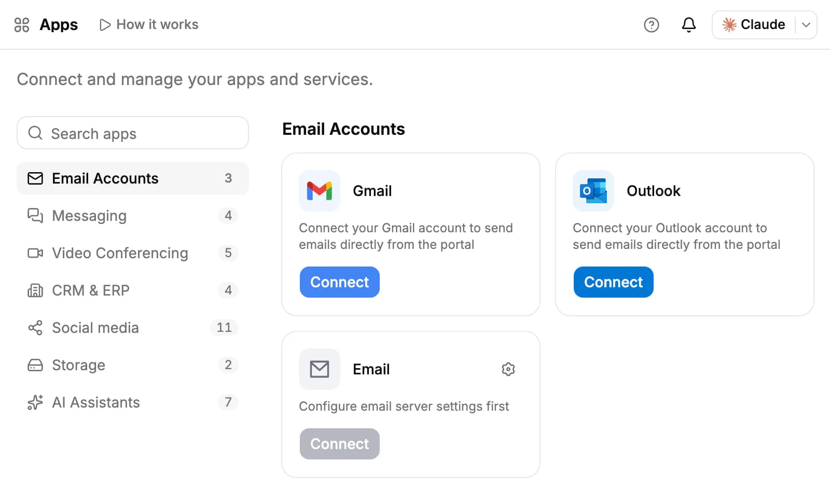Viewport: 830px width, 504px height.
Task: Go to the CRM & ERP category
Action: click(x=133, y=290)
